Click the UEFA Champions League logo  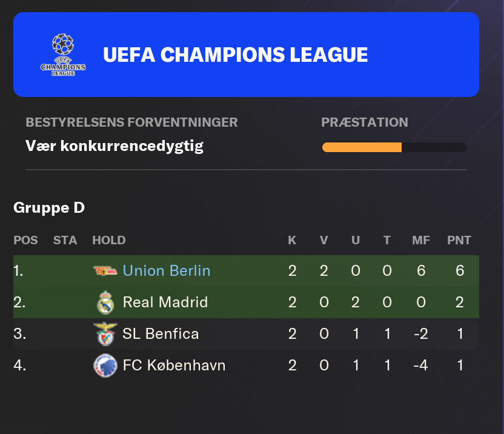pos(63,55)
